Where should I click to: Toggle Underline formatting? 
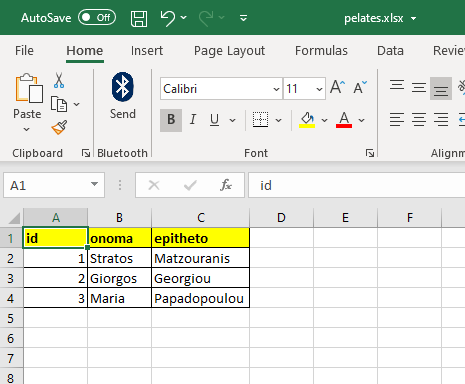(x=215, y=120)
